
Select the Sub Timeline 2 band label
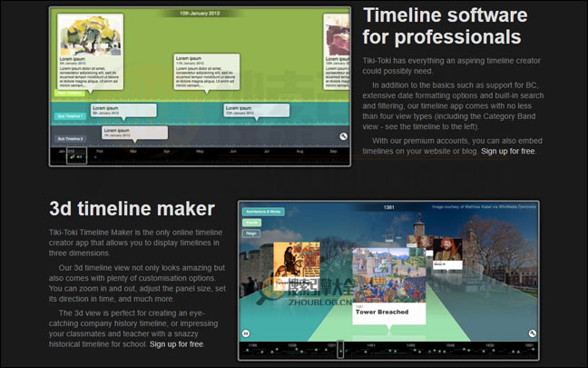point(70,138)
